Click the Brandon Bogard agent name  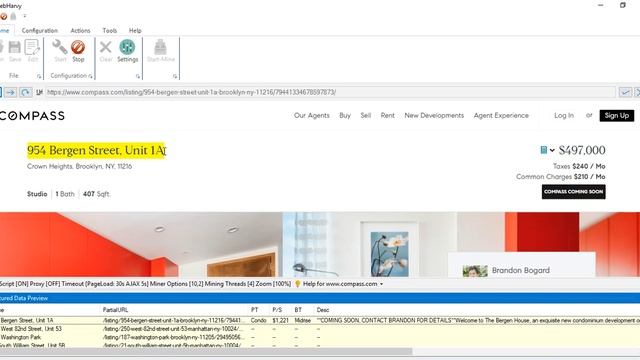coord(520,270)
